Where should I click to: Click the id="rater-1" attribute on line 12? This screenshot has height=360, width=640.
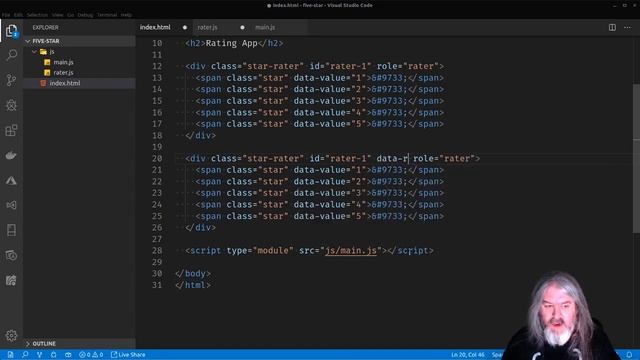point(340,66)
